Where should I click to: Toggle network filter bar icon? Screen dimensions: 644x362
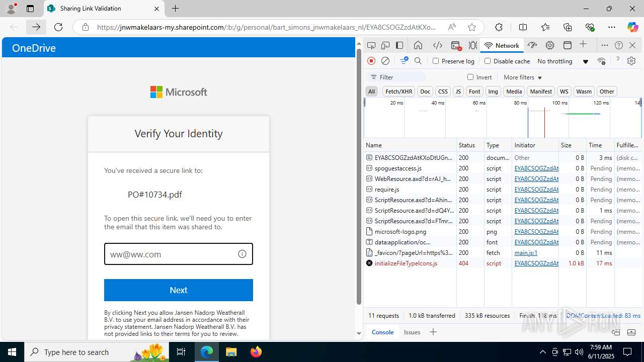(x=404, y=61)
